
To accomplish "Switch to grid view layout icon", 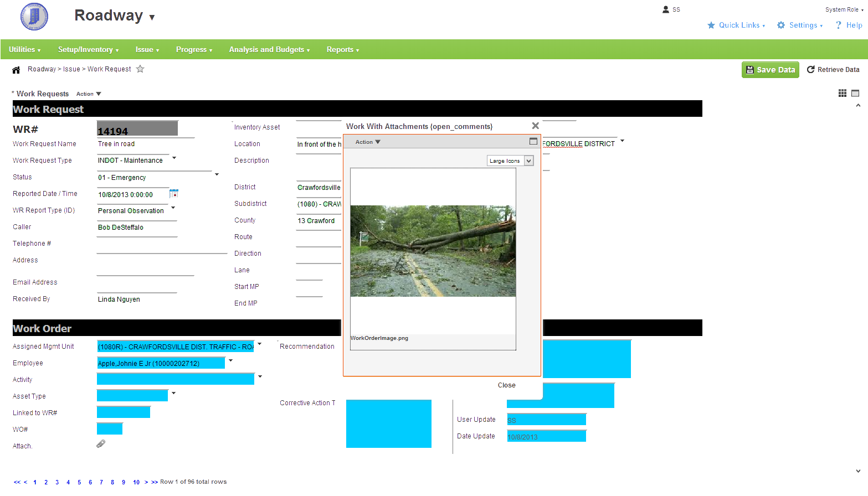I will 843,93.
